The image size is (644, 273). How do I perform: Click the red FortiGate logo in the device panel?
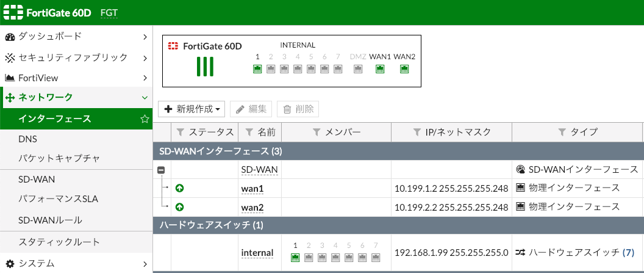point(173,46)
